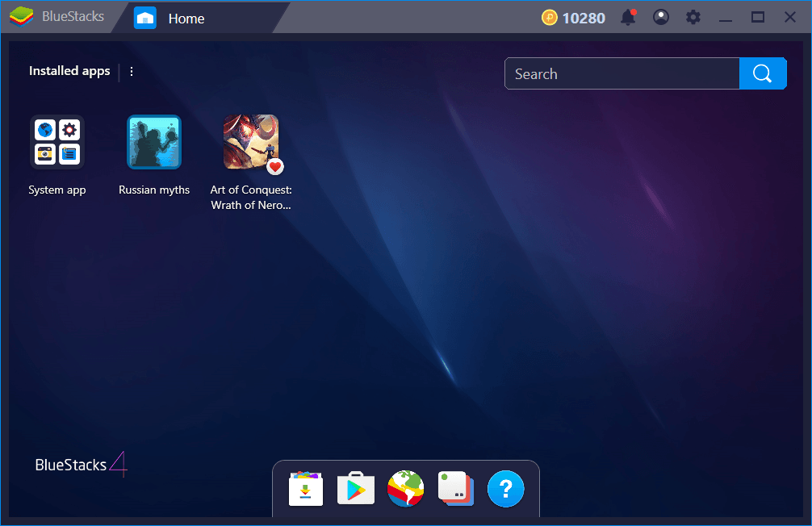
Task: Open the app installer icon in the dock
Action: 305,488
